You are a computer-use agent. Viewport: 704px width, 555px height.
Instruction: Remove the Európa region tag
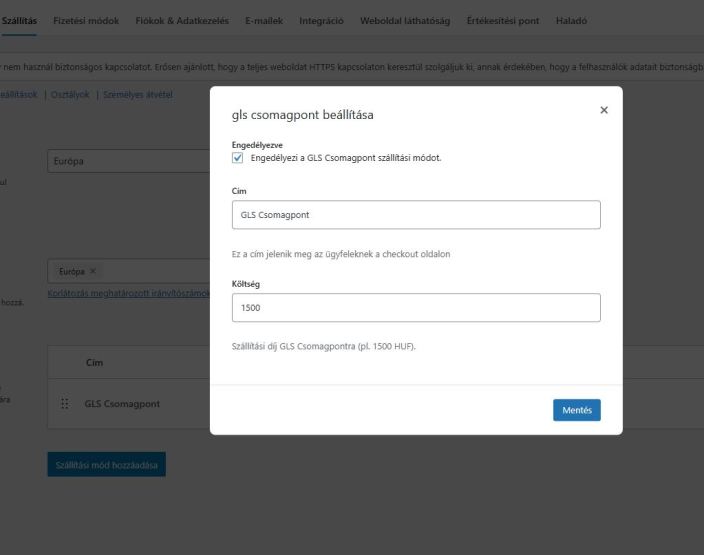93,271
